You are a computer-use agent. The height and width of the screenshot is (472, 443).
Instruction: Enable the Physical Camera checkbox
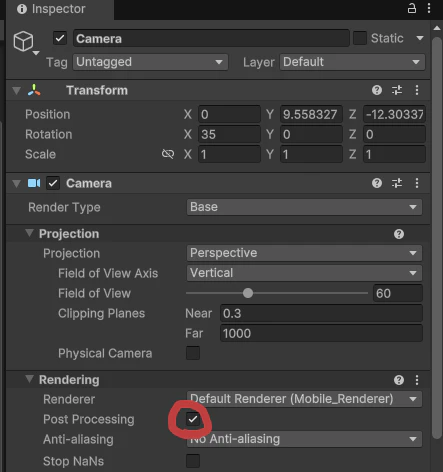pyautogui.click(x=193, y=353)
